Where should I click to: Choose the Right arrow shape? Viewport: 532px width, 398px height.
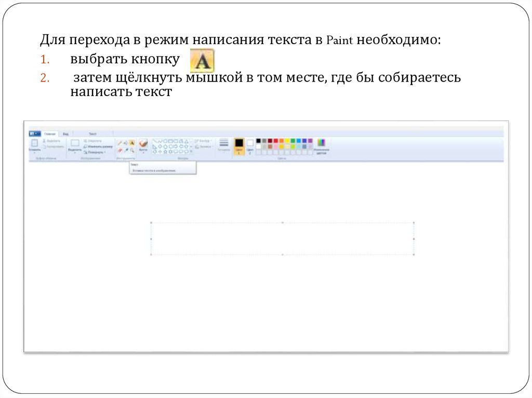click(176, 146)
